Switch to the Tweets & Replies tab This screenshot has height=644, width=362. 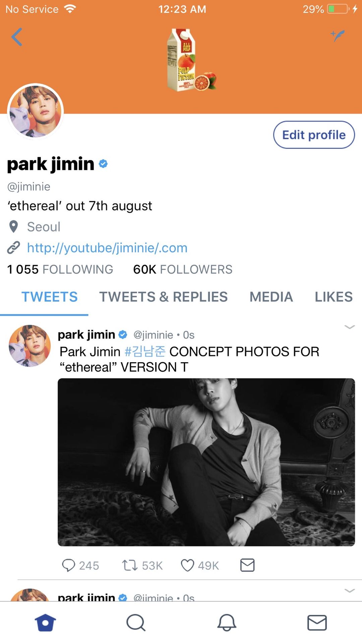coord(163,297)
